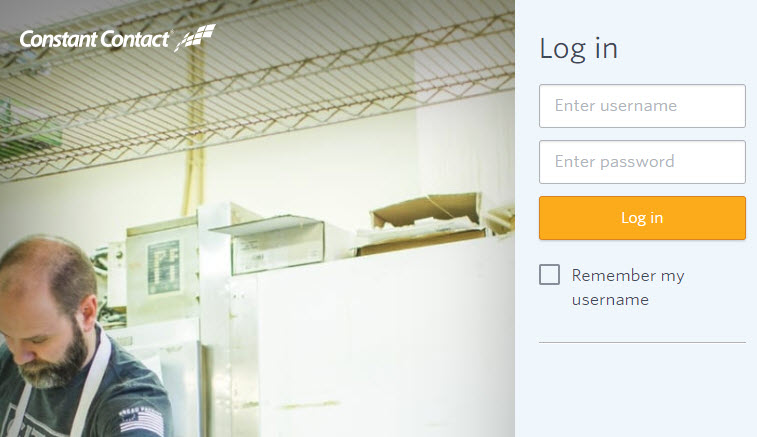Focus the Enter username field
This screenshot has height=437, width=757.
pyautogui.click(x=642, y=106)
